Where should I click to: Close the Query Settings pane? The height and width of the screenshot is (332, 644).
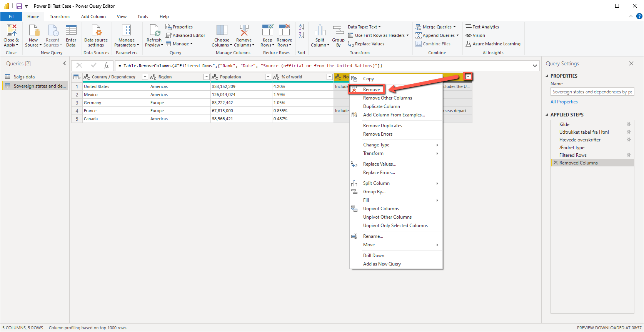[631, 63]
